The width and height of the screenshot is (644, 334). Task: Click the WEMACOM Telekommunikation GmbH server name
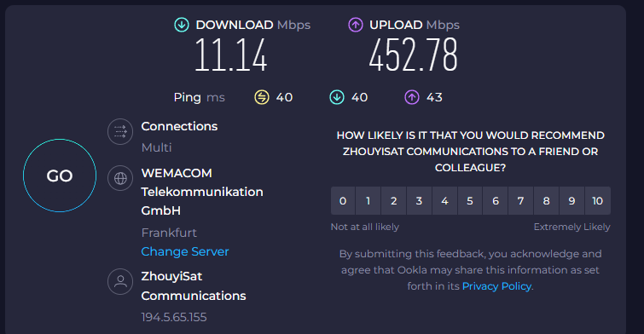tap(202, 192)
